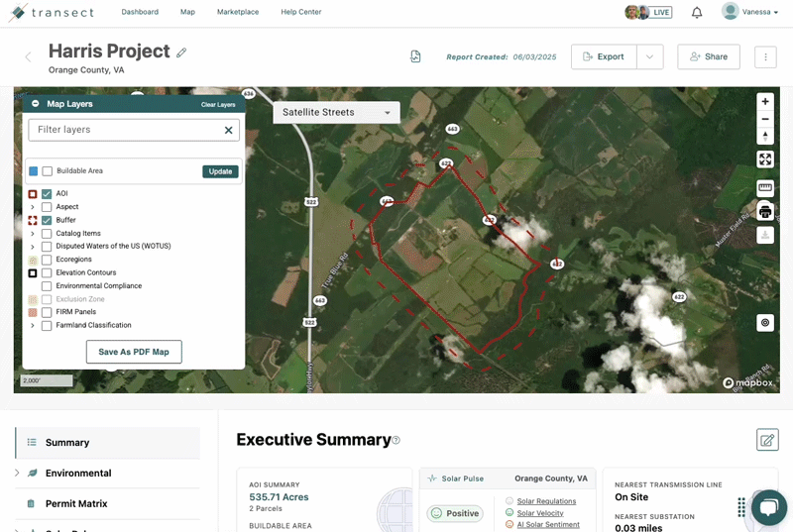Print the map using printer icon
Screen dimensions: 793x532
[764, 211]
